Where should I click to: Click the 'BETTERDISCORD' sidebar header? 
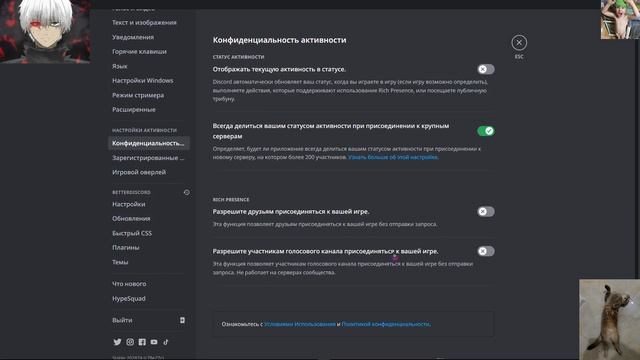click(131, 192)
